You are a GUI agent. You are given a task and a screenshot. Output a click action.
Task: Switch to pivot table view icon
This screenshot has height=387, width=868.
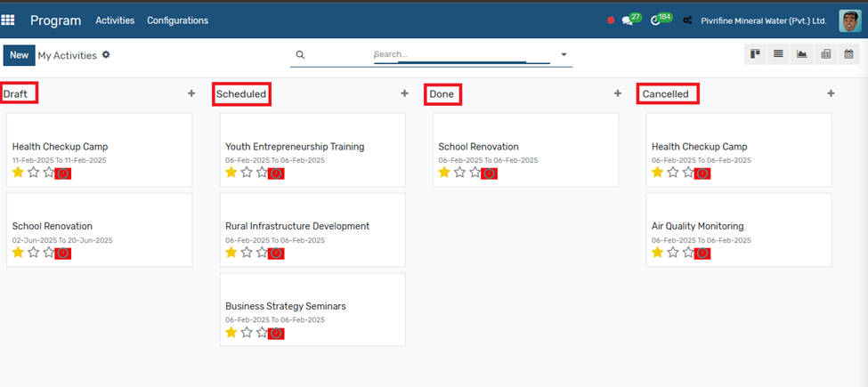tap(825, 53)
